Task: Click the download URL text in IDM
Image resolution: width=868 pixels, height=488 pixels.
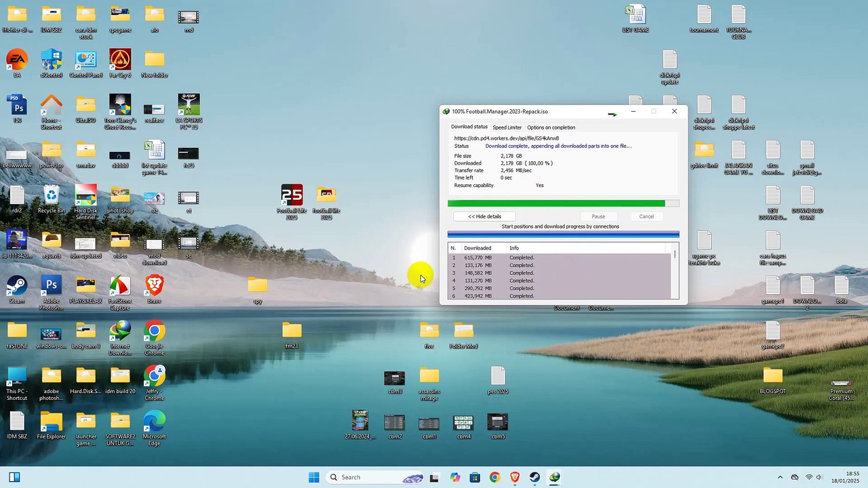Action: click(507, 138)
